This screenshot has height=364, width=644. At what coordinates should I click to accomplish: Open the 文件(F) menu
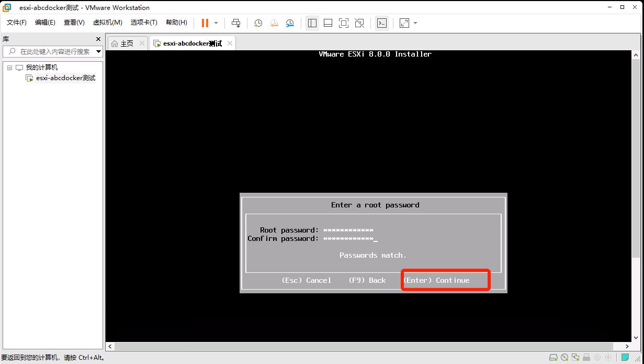tap(17, 23)
